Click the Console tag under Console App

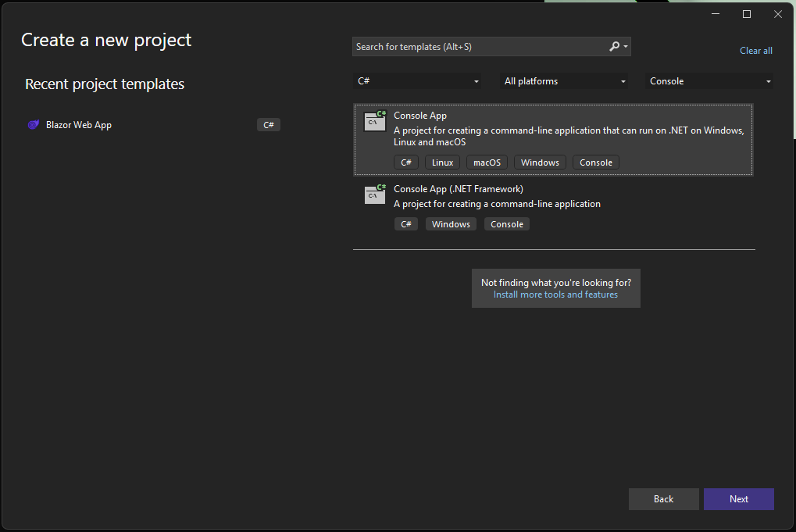[596, 162]
